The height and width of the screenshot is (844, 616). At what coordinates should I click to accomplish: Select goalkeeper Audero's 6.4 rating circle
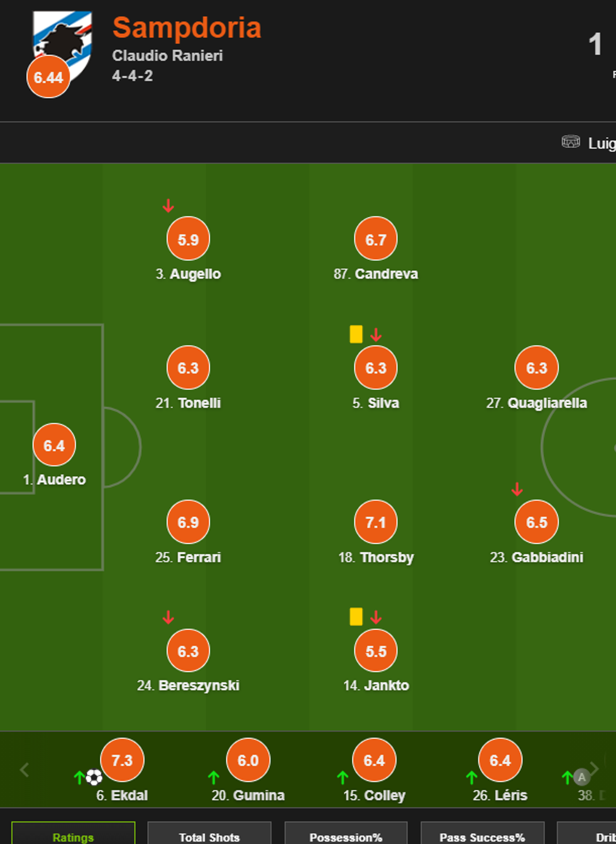(54, 445)
